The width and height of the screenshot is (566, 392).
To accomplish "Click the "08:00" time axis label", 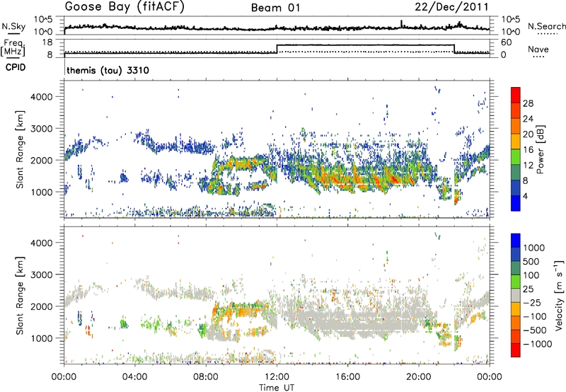I will click(x=206, y=377).
